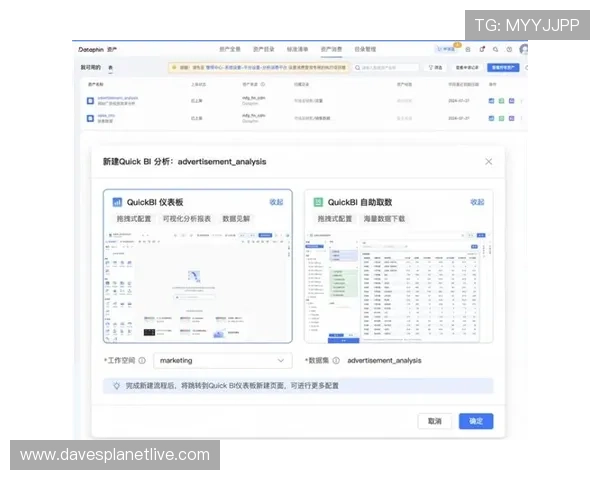Click the advertisement_analysis dataset value

(384, 361)
